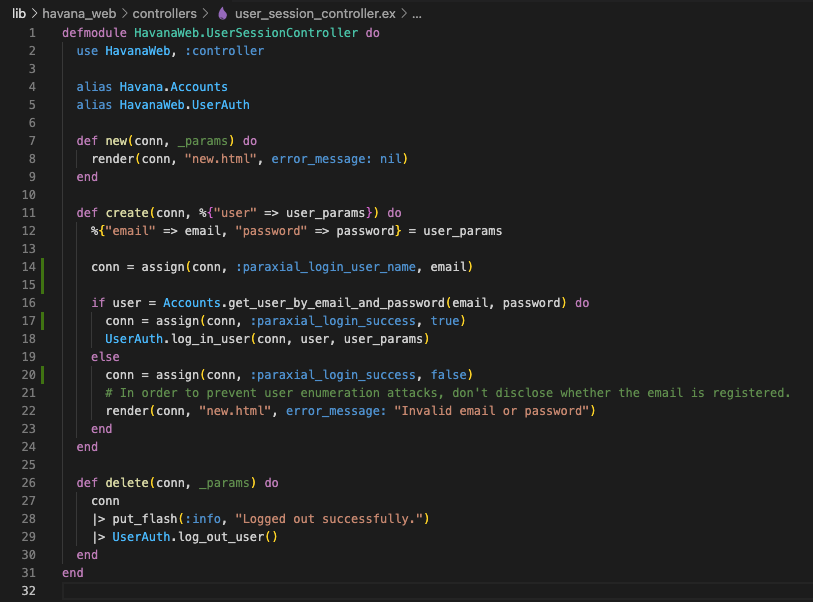The height and width of the screenshot is (602, 813).
Task: Open the 'lib' breadcrumb folder
Action: [19, 14]
